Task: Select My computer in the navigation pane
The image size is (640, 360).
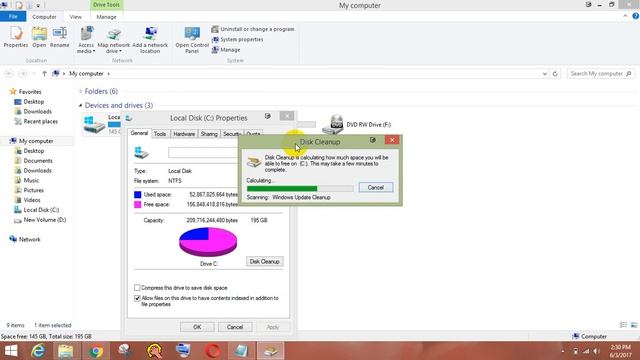Action: [32, 141]
